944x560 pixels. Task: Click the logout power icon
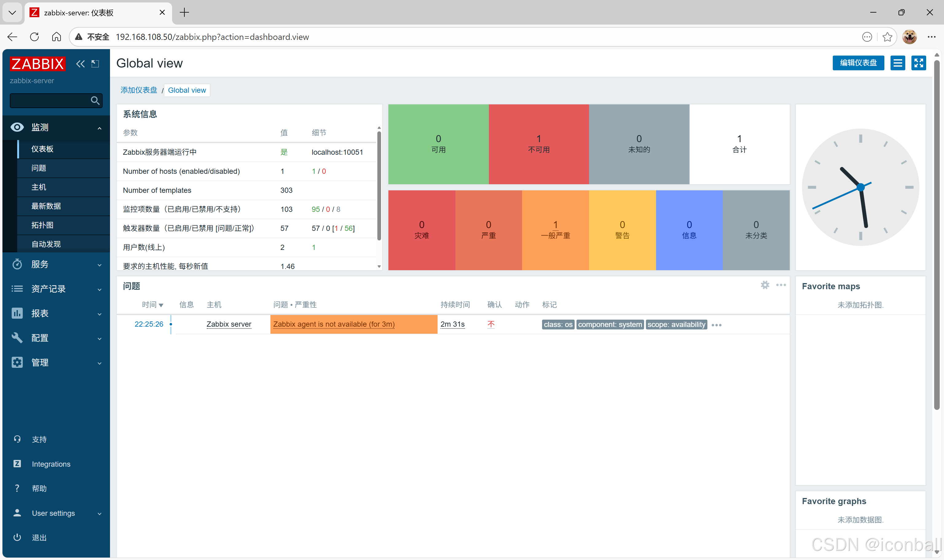coord(17,537)
